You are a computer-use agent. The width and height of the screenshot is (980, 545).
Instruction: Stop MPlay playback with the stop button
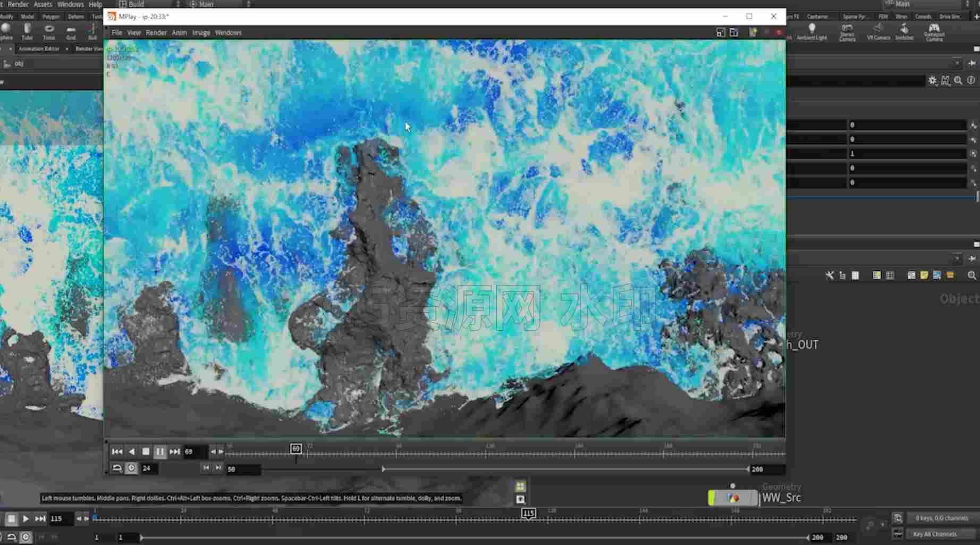point(146,451)
